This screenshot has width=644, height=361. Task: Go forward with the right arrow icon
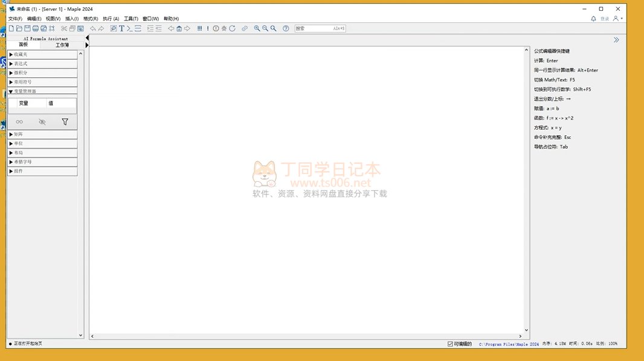[x=187, y=28]
